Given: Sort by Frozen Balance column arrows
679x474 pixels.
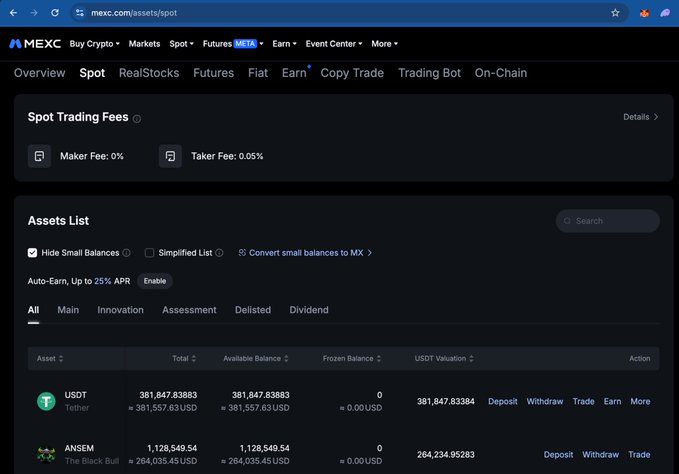Looking at the screenshot, I should pos(379,358).
